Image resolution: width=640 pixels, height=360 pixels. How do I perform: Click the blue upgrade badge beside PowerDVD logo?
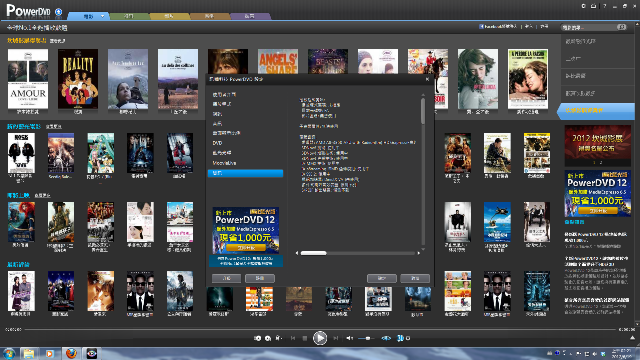click(x=58, y=12)
